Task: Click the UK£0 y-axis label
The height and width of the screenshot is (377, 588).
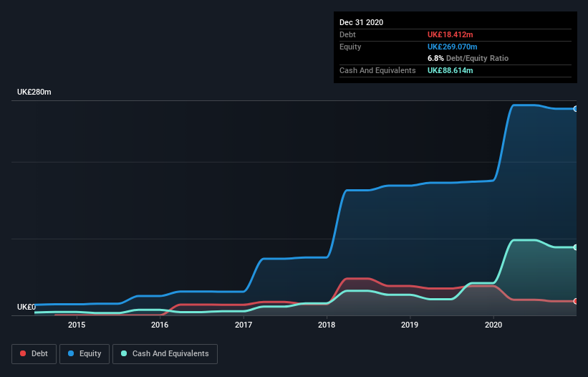Action: [26, 307]
